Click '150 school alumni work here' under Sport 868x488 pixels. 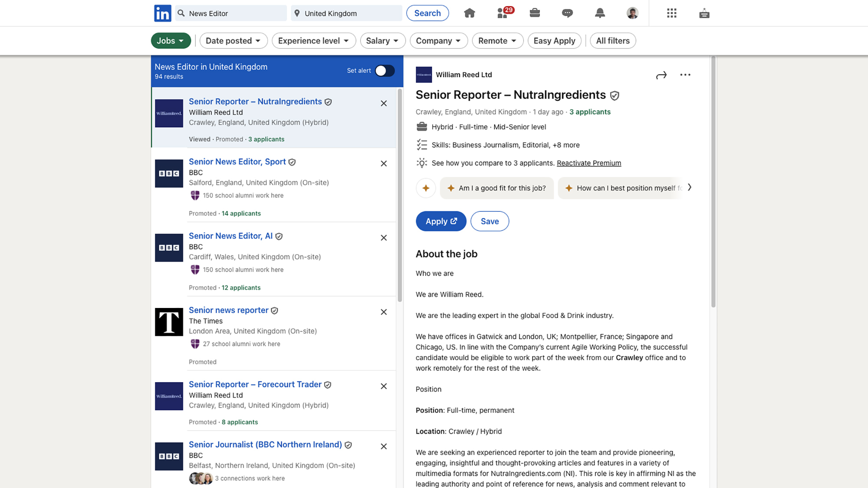[x=243, y=196]
